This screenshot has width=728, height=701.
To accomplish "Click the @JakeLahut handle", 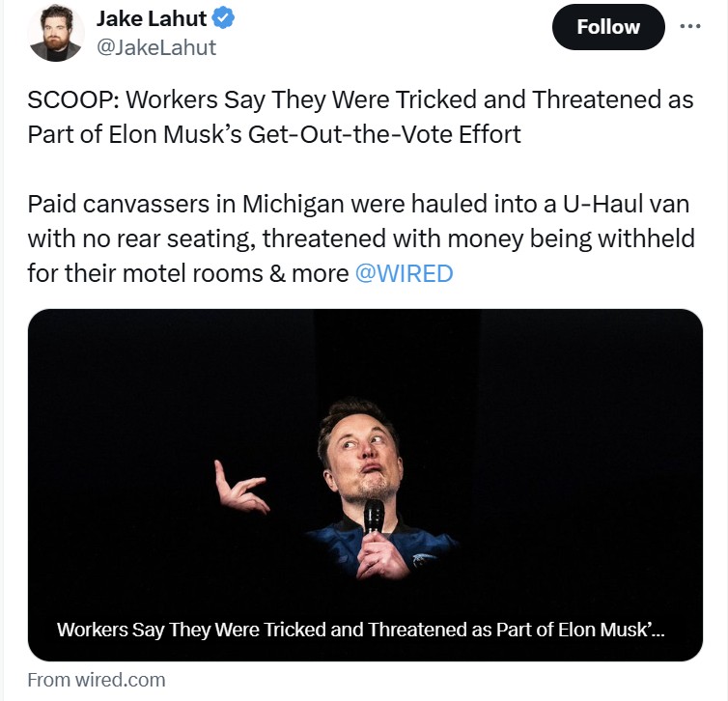I will click(x=156, y=46).
